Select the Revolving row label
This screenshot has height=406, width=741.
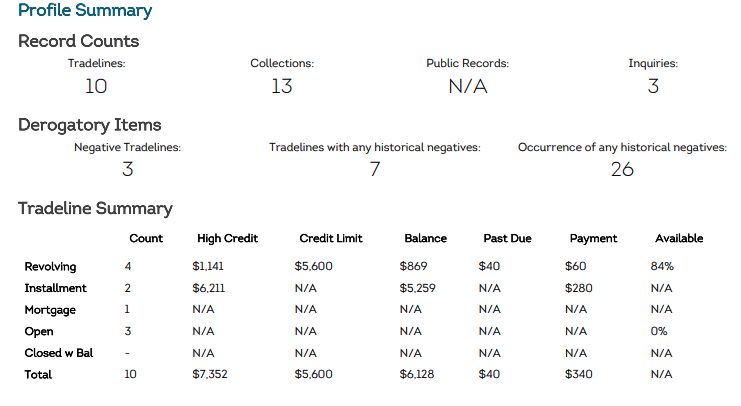pyautogui.click(x=50, y=267)
